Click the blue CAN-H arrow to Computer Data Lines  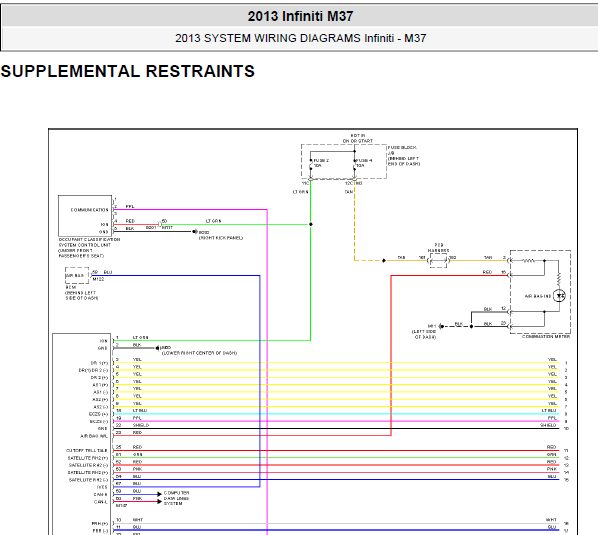click(159, 494)
